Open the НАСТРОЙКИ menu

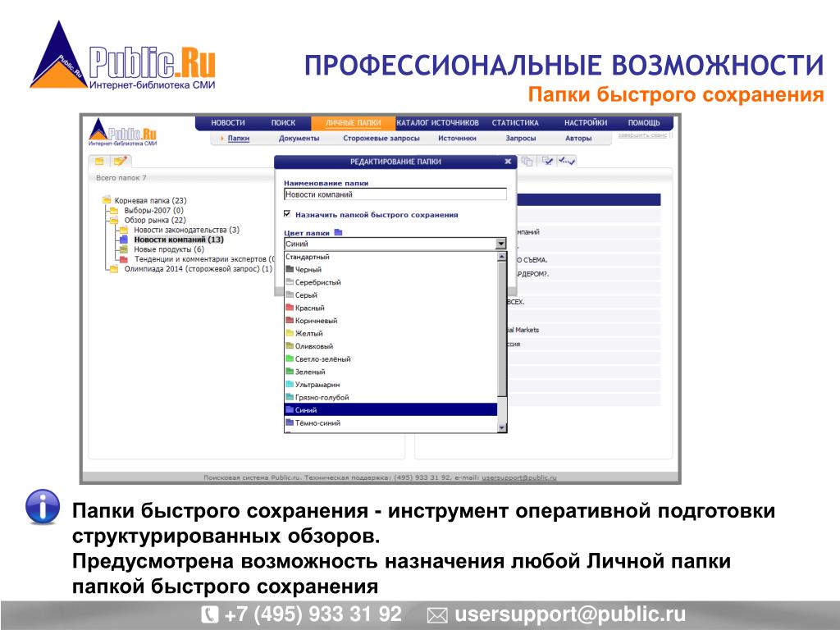586,123
